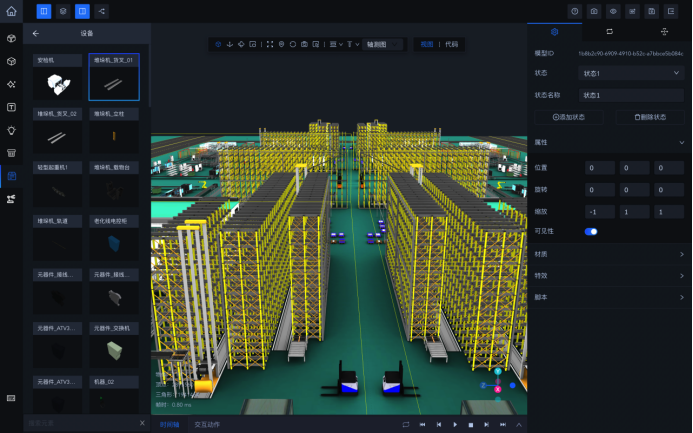Image resolution: width=693 pixels, height=433 pixels.
Task: Open the move-cross tab in right panel
Action: pyautogui.click(x=664, y=32)
